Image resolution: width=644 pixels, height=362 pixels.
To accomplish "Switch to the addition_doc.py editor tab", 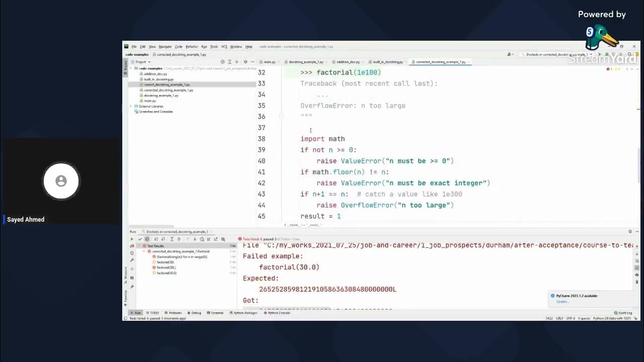I will 347,62.
